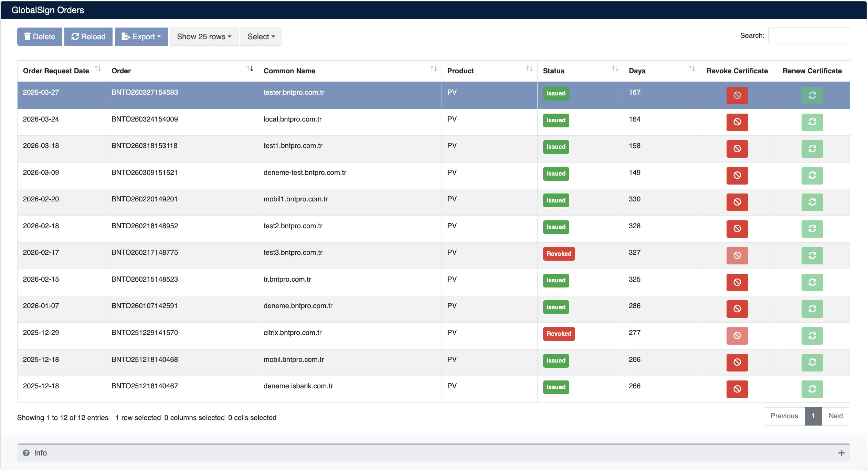Renew certificate for mobil.bntpro.com.tr
The width and height of the screenshot is (868, 471).
coord(812,363)
